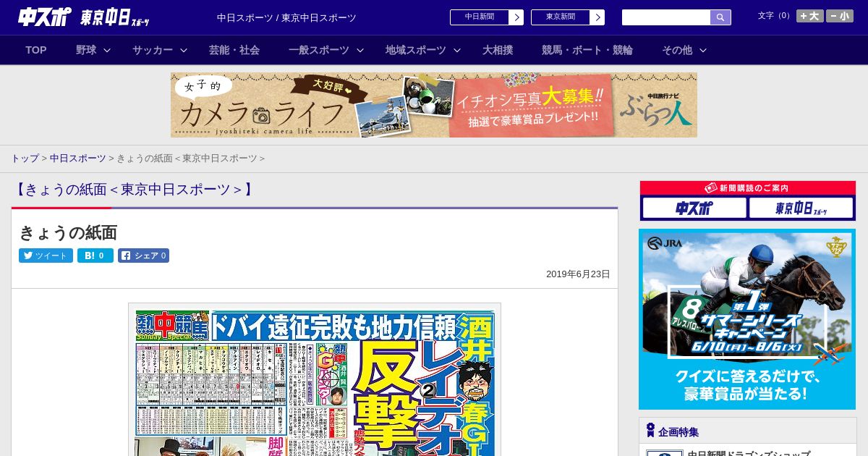
Task: Go to TOP in navigation bar
Action: coord(36,50)
